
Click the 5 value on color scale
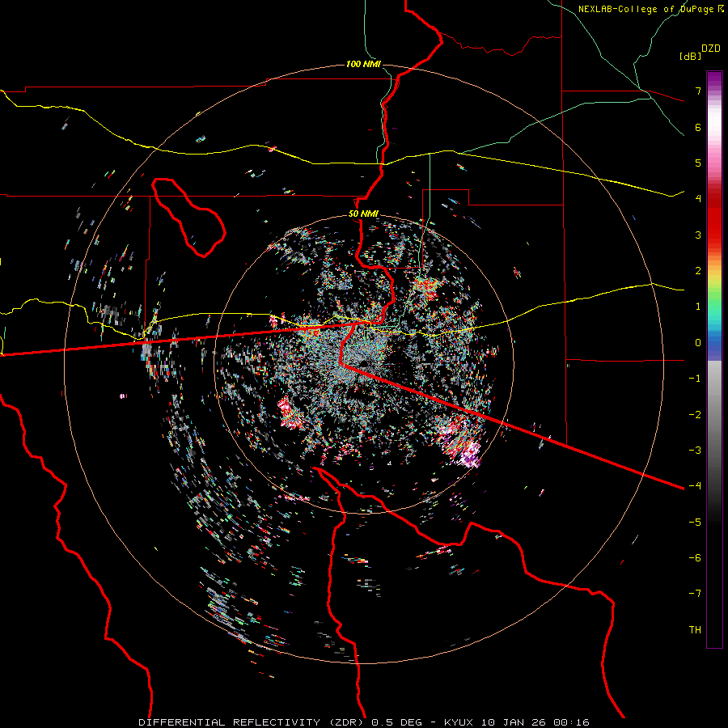click(698, 163)
